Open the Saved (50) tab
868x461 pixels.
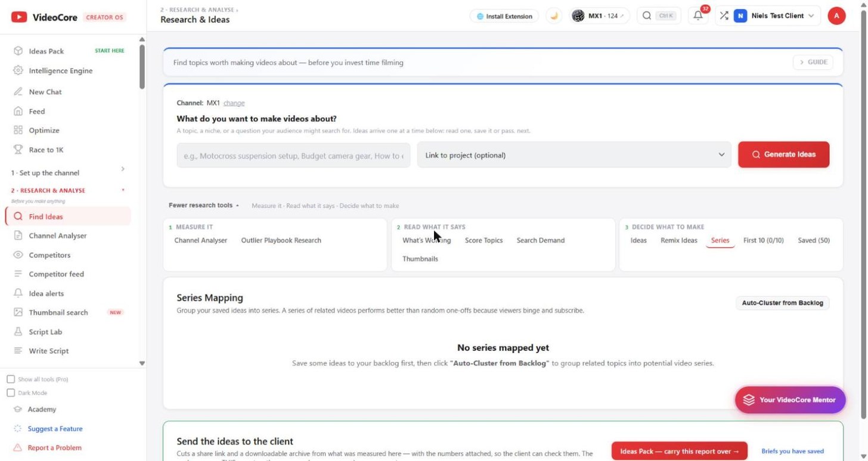point(814,241)
